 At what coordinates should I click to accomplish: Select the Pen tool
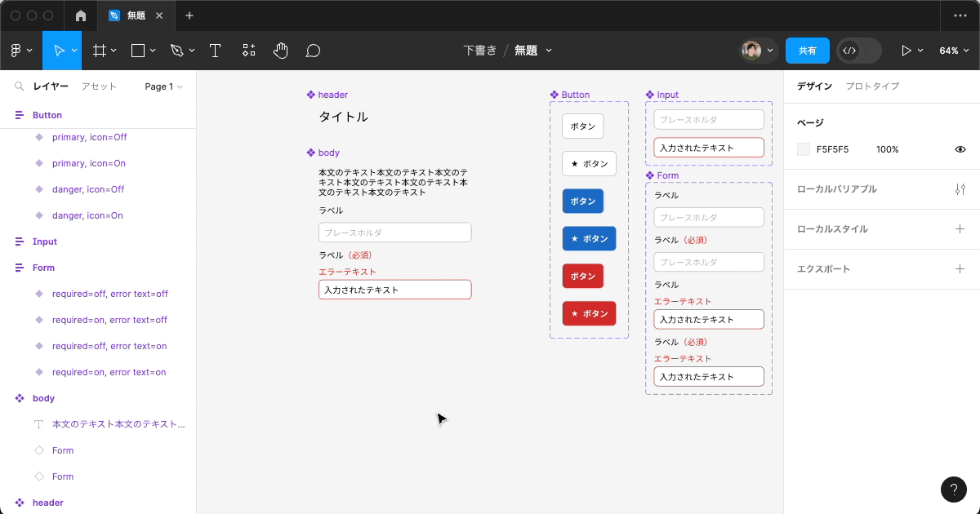pyautogui.click(x=177, y=50)
